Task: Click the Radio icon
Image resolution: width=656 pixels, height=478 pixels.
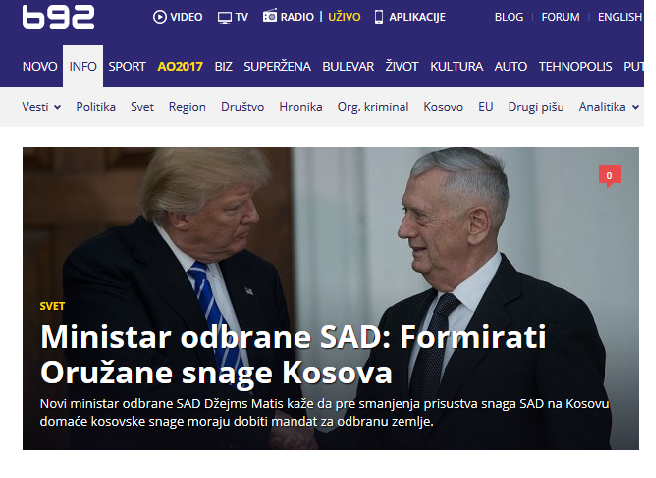Action: [270, 16]
